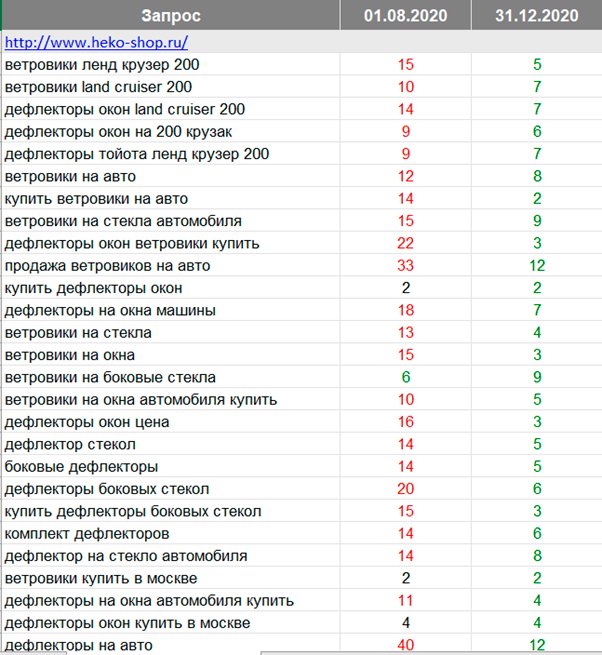Select cell 'купить дефлекторы боковых стекол'
602x655 pixels.
pos(171,511)
